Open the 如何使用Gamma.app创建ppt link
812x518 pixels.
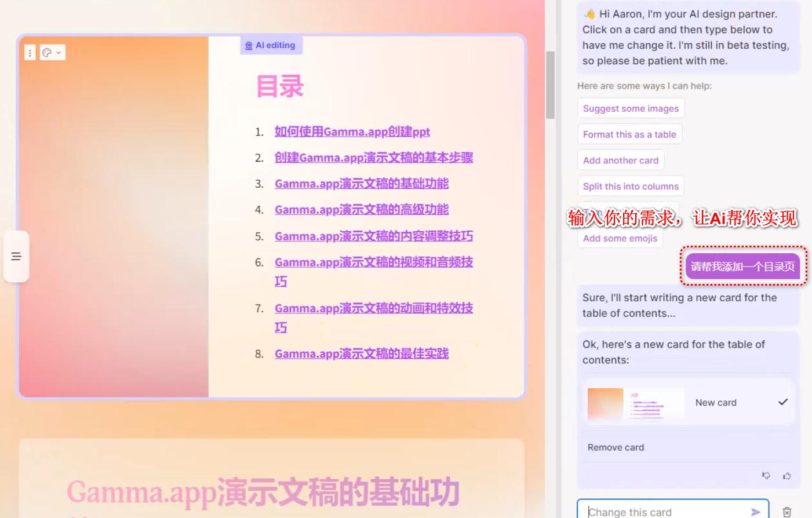(352, 132)
